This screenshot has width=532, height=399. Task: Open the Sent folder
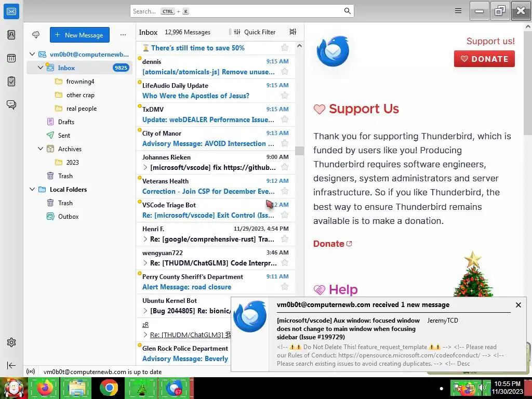79,136
